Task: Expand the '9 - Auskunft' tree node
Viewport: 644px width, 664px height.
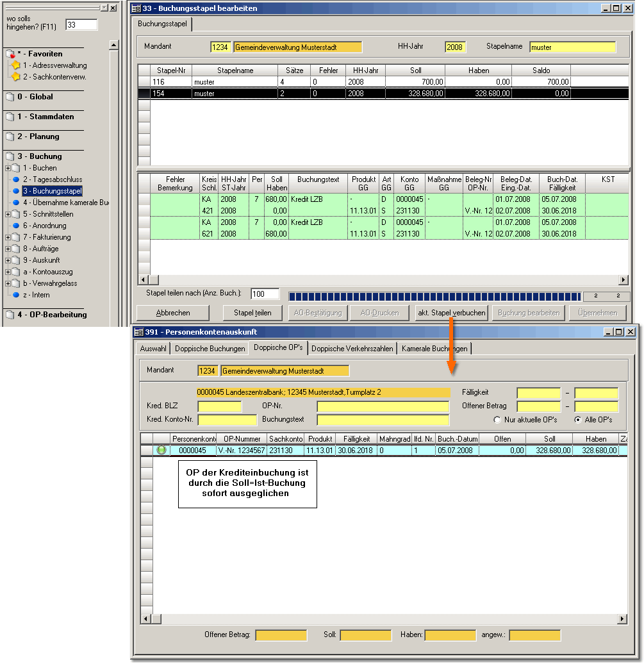Action: [x=8, y=260]
